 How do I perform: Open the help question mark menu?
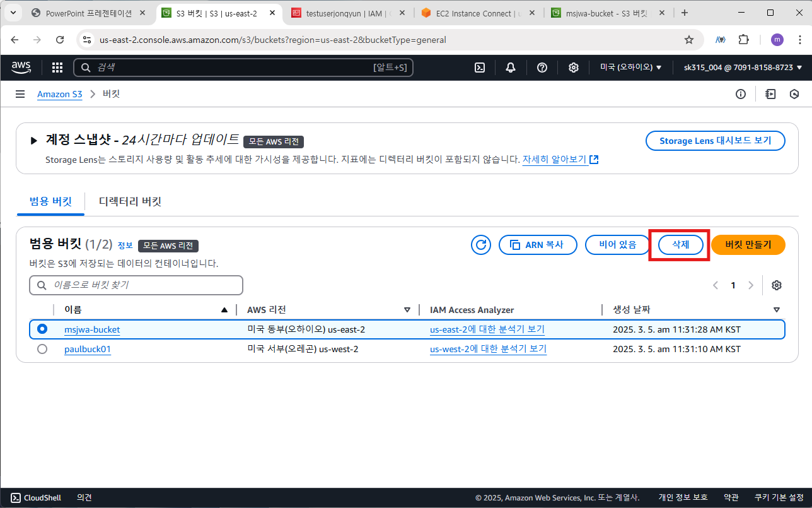pyautogui.click(x=542, y=68)
